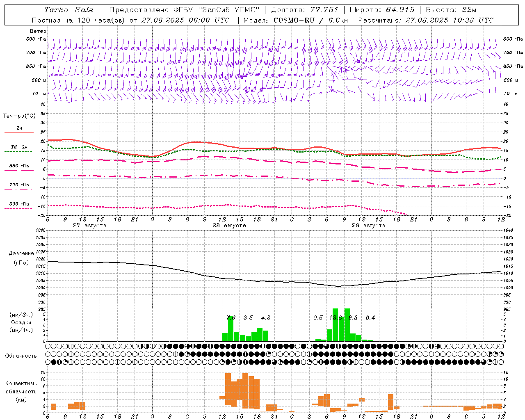Select the 3.5 precipitation total value
525x420 pixels.
[248, 317]
